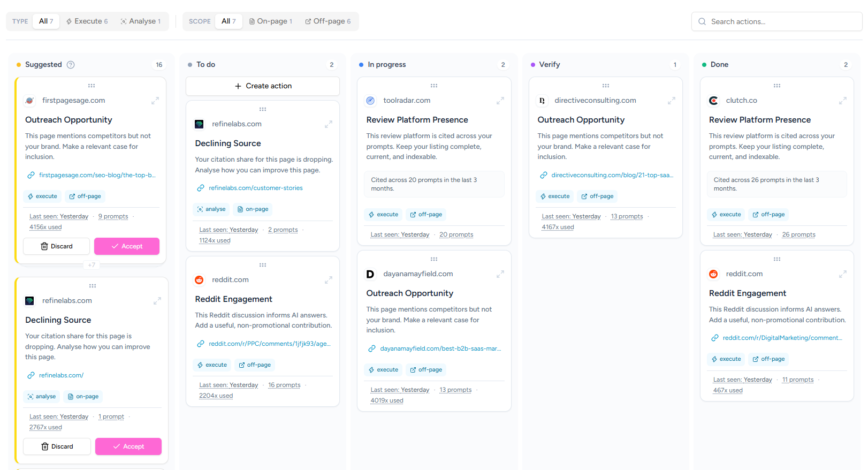
Task: Expand the To do reddit.com card
Action: pos(329,280)
